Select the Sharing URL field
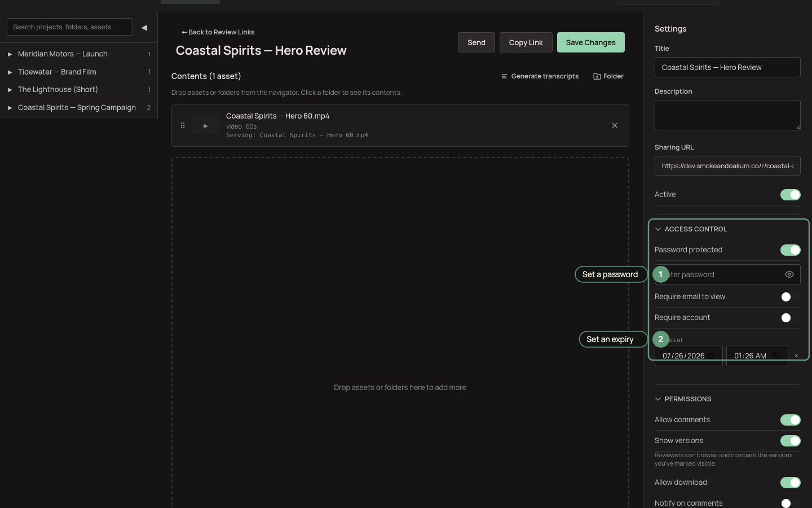 click(727, 166)
